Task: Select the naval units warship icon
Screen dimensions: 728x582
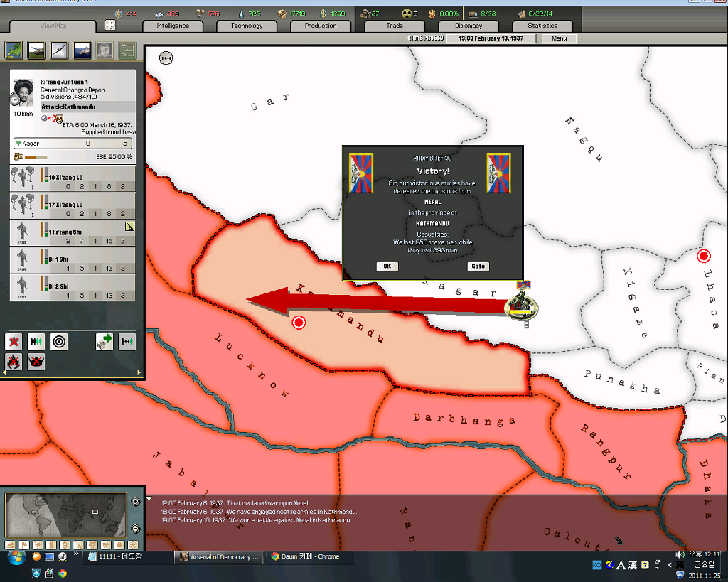Action: [x=82, y=50]
